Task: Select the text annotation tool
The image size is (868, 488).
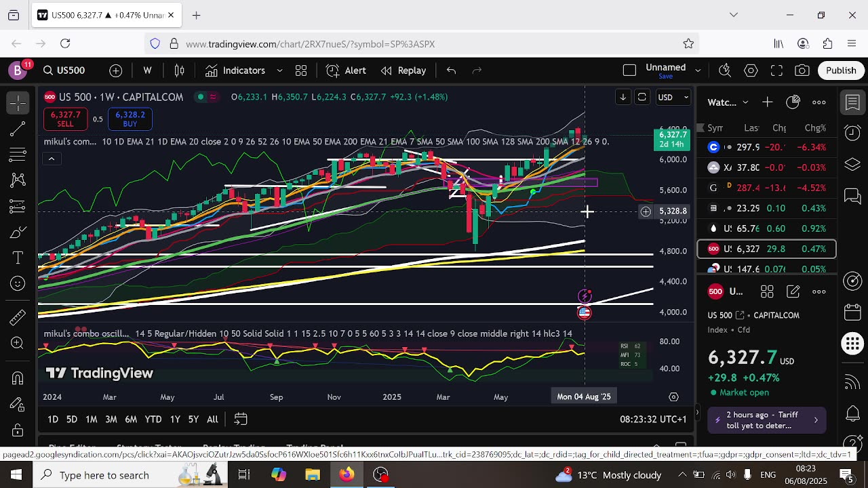Action: pos(18,258)
